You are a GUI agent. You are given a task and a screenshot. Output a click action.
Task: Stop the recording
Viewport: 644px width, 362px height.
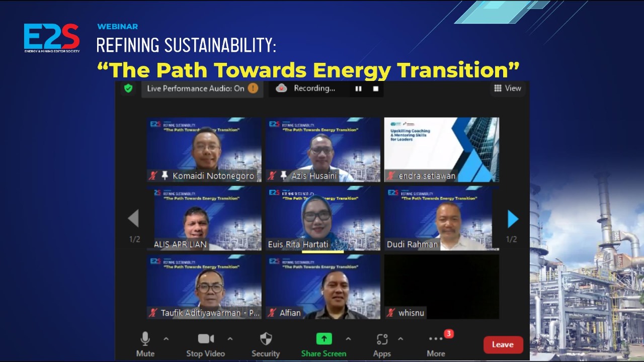point(375,88)
